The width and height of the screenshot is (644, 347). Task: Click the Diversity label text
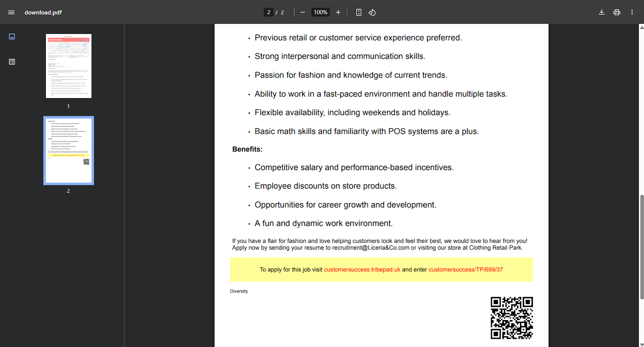click(239, 291)
